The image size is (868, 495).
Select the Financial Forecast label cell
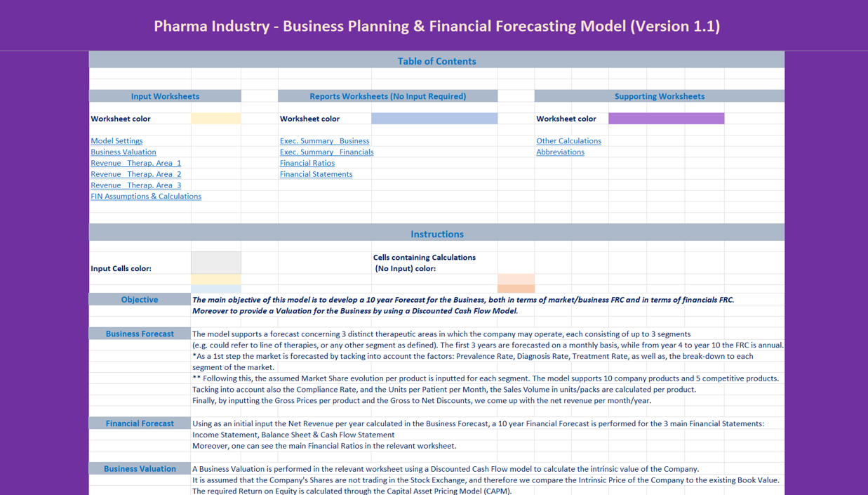click(x=140, y=423)
